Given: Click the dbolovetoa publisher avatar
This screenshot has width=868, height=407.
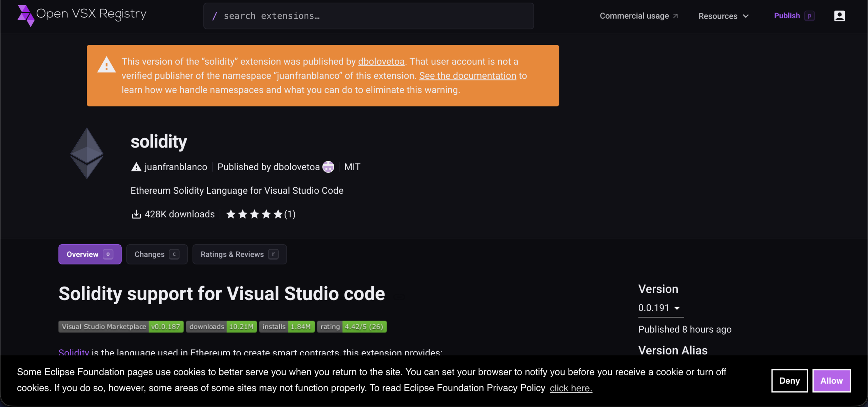Looking at the screenshot, I should tap(328, 167).
